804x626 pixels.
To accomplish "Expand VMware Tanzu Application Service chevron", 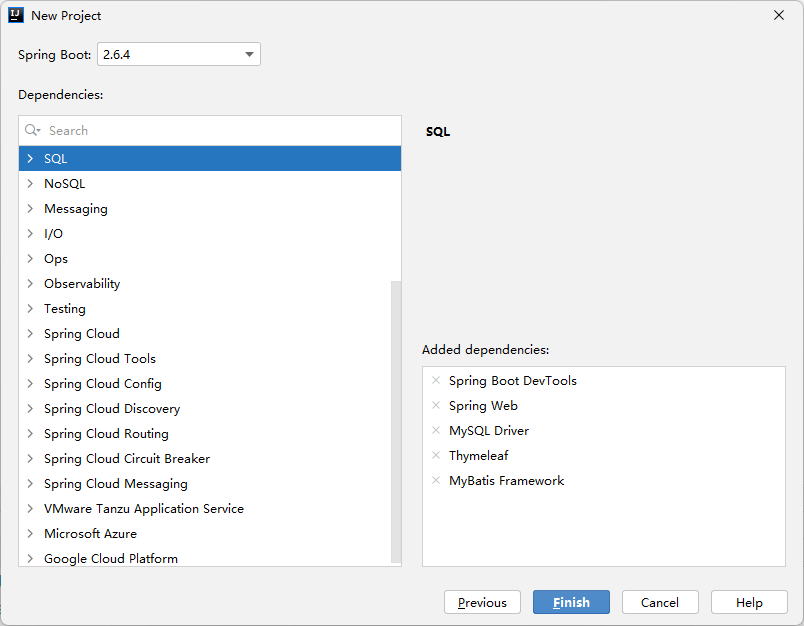I will (30, 509).
